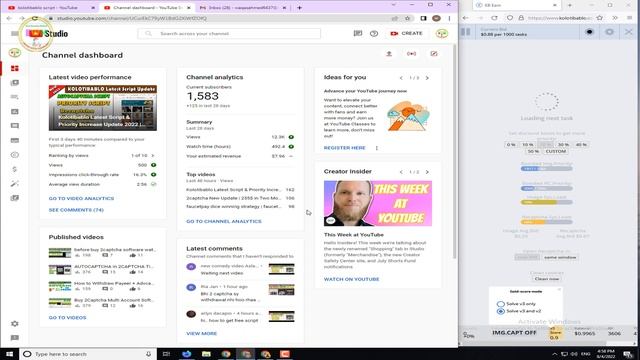
Task: Open the Customization wand icon in sidebar
Action: [15, 184]
